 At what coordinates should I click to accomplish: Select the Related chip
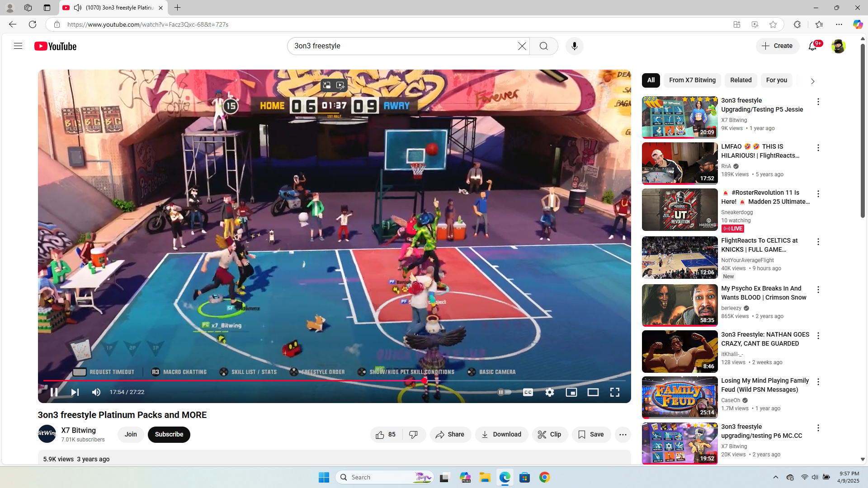click(741, 80)
